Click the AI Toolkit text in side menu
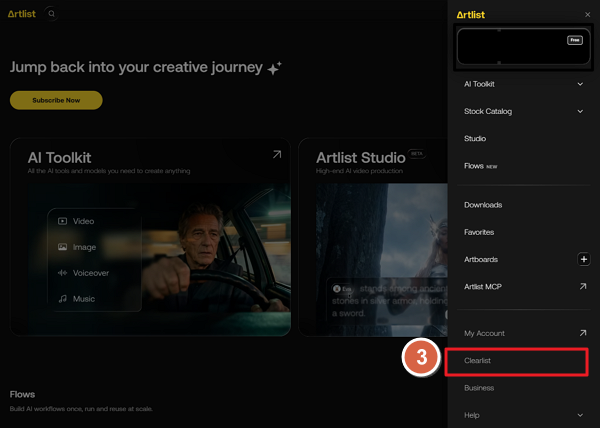The width and height of the screenshot is (600, 428). pyautogui.click(x=479, y=84)
